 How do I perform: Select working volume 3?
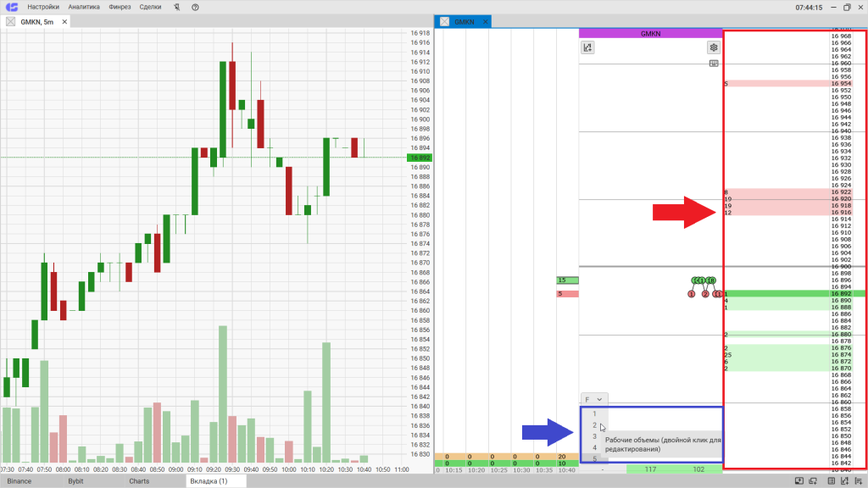click(x=594, y=436)
